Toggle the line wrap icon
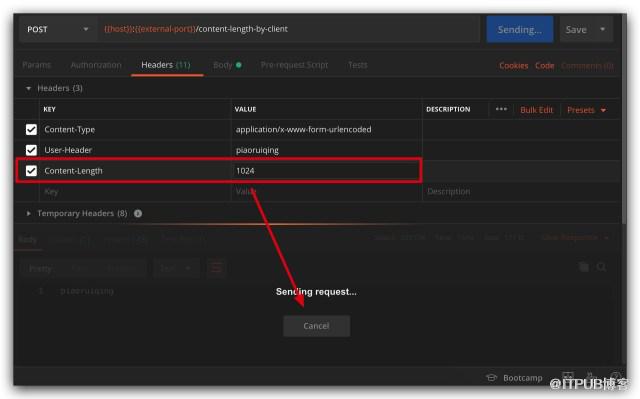The height and width of the screenshot is (399, 640). (x=216, y=268)
